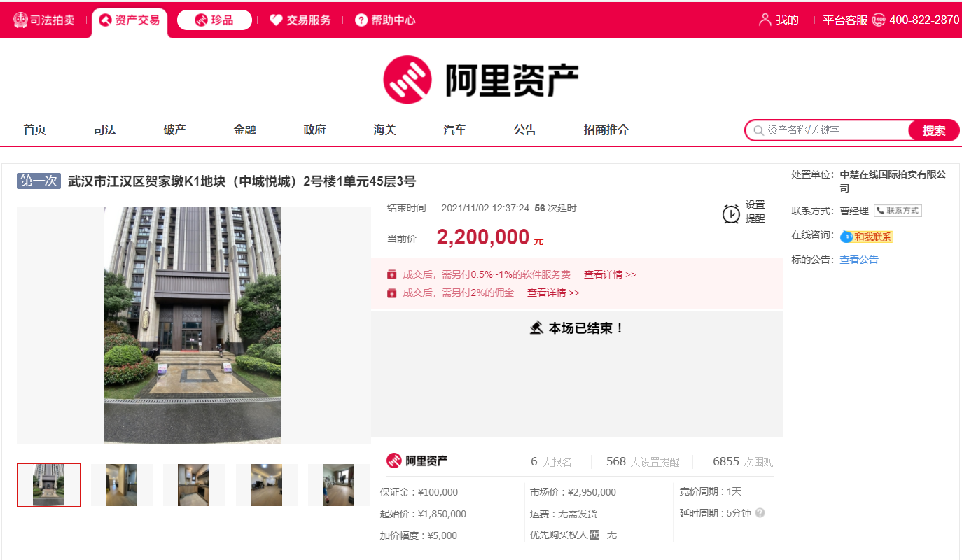This screenshot has width=962, height=560.
Task: Open the 司法 navigation item
Action: (x=104, y=129)
